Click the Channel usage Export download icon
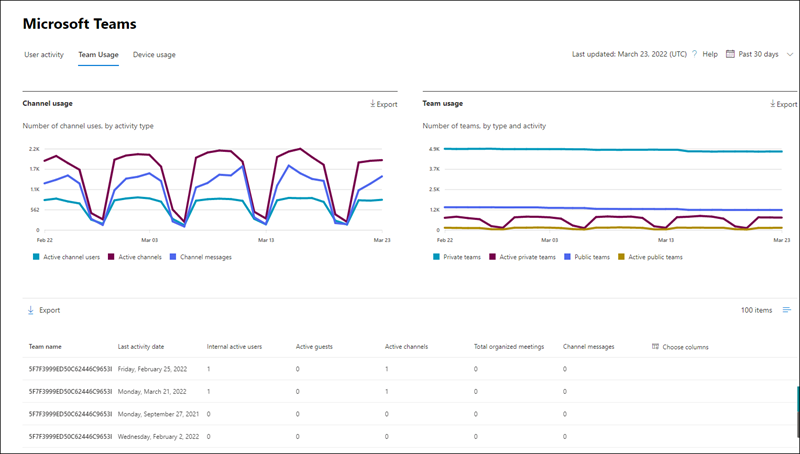The height and width of the screenshot is (454, 800). (x=372, y=104)
